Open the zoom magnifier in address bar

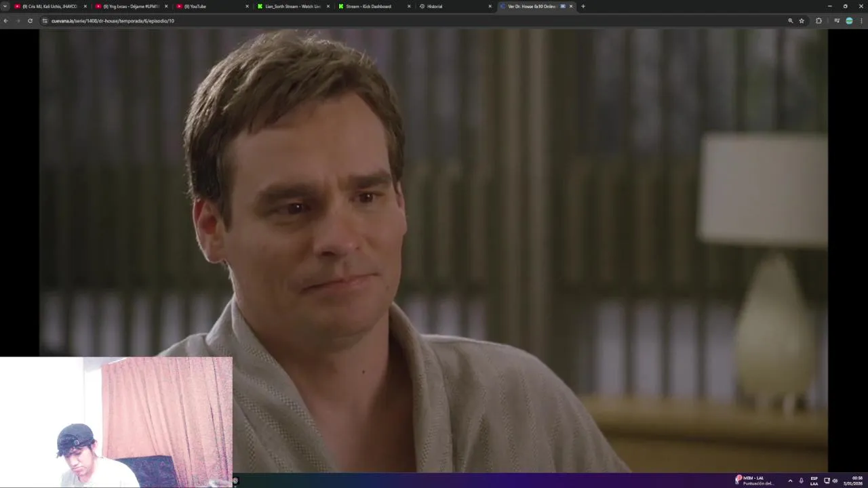pos(790,21)
